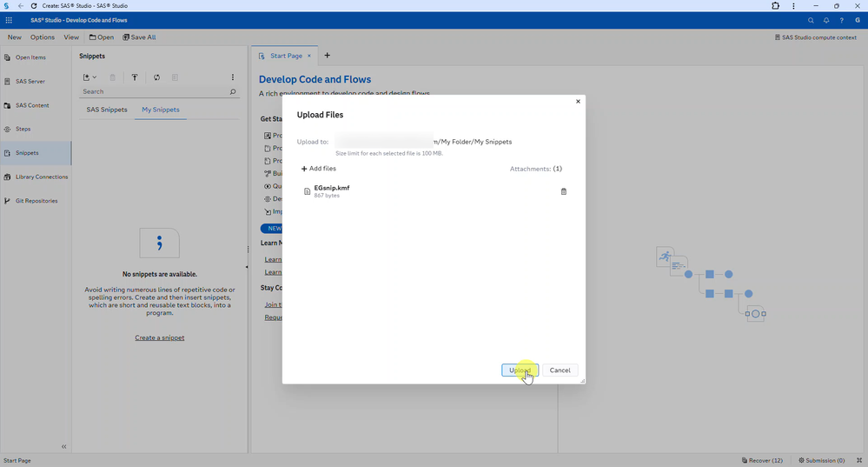Image resolution: width=868 pixels, height=467 pixels.
Task: Open the View menu
Action: coord(71,37)
